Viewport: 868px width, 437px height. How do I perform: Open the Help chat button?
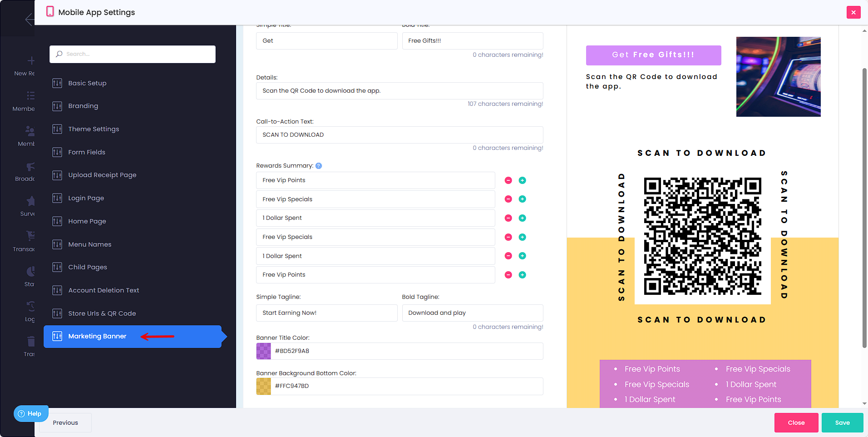pyautogui.click(x=30, y=413)
